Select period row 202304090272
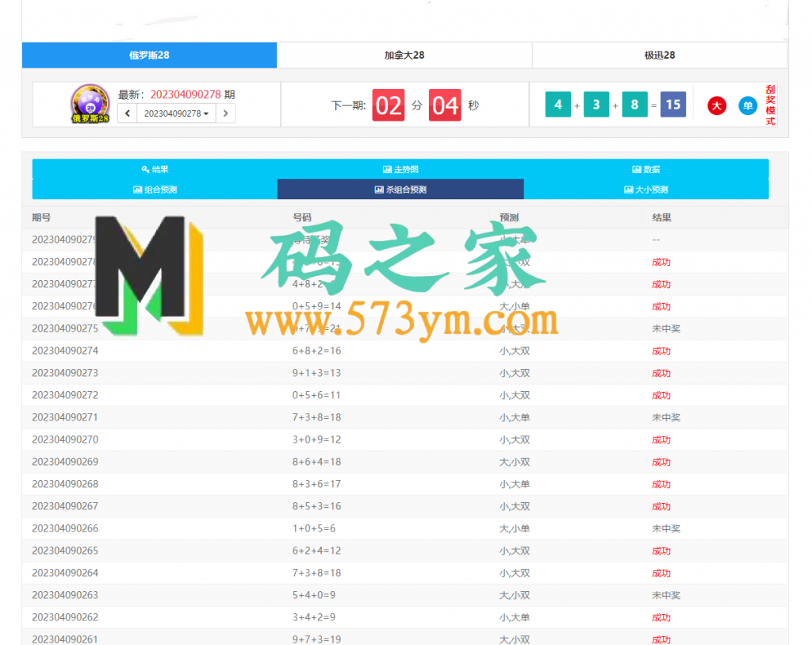The width and height of the screenshot is (812, 645). coord(405,395)
